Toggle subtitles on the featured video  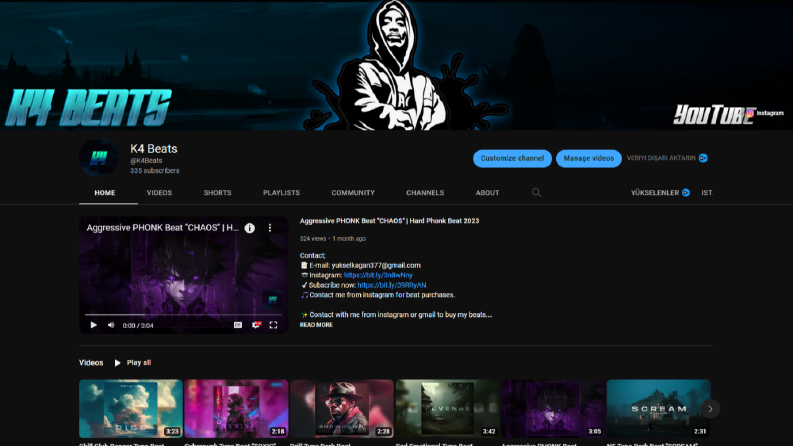pos(238,325)
